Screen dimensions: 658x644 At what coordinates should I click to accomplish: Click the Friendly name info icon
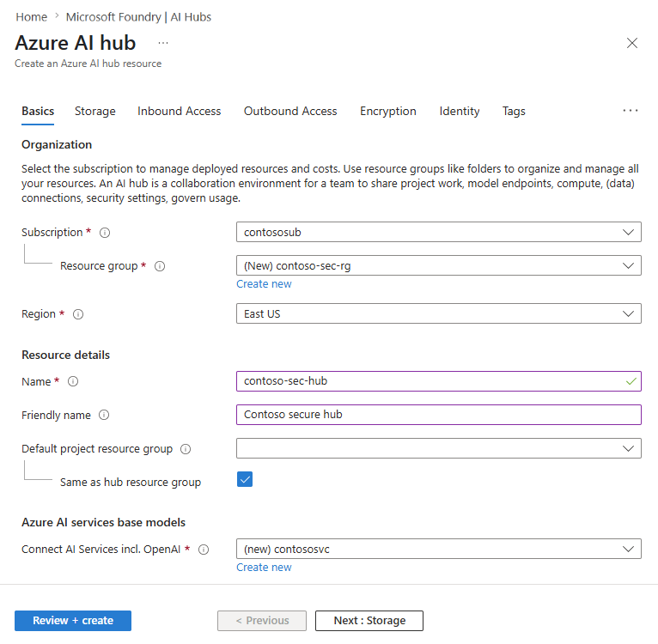pos(104,415)
